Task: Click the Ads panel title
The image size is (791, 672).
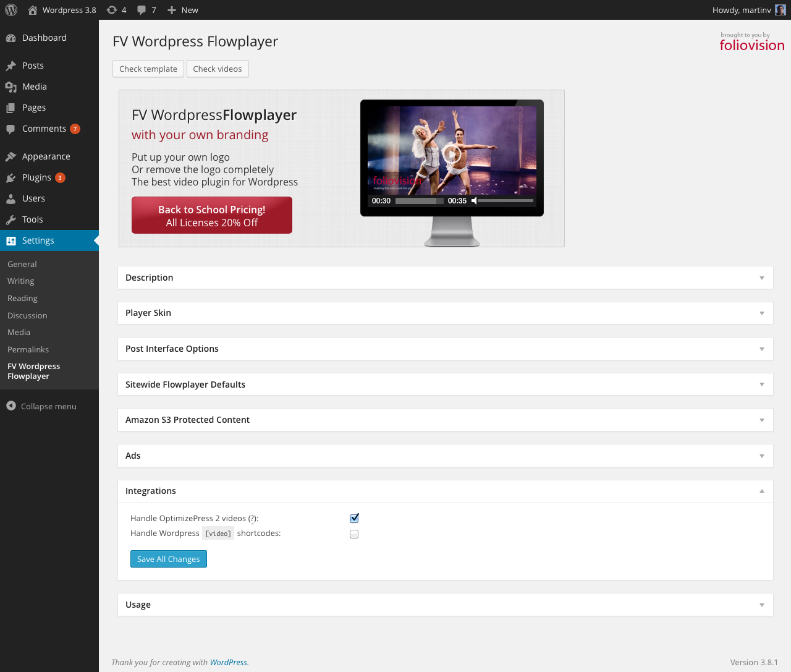Action: tap(133, 456)
